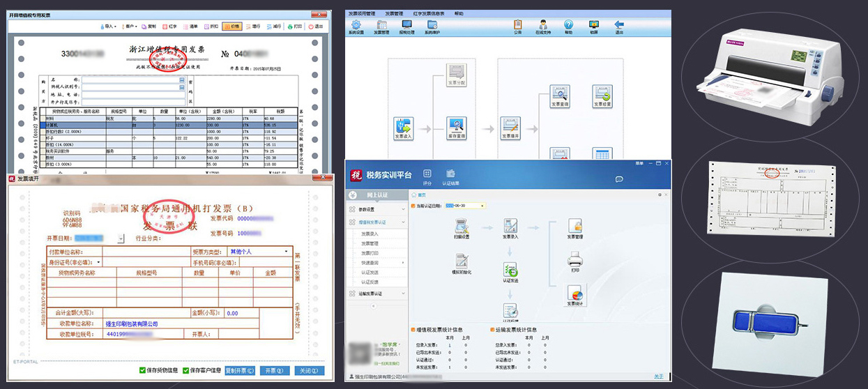Click the 打印 printer icon in 税务实训平台
This screenshot has width=868, height=389.
coord(574,261)
